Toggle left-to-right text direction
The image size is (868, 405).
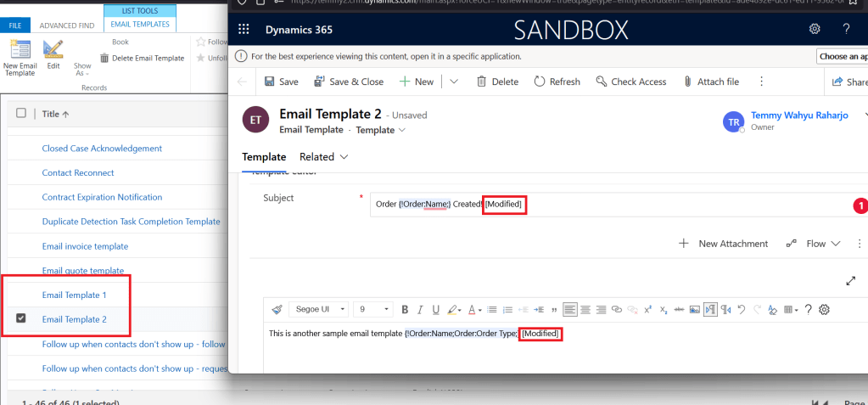click(x=710, y=309)
